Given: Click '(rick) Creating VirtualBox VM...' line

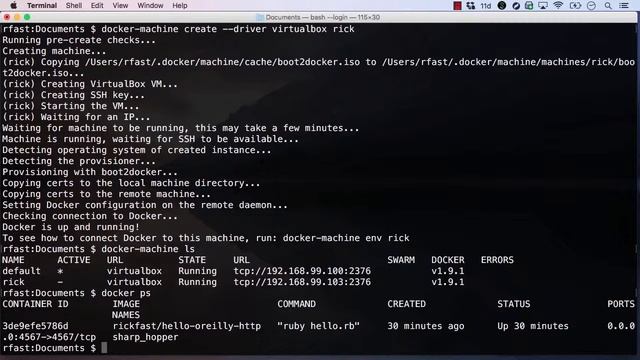Looking at the screenshot, I should 90,84.
